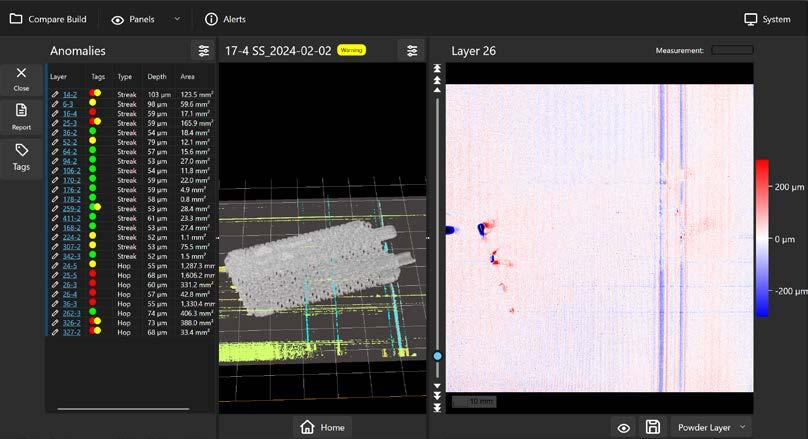This screenshot has height=439, width=808.
Task: Jump to the top layer with the triple up arrow
Action: (x=437, y=69)
